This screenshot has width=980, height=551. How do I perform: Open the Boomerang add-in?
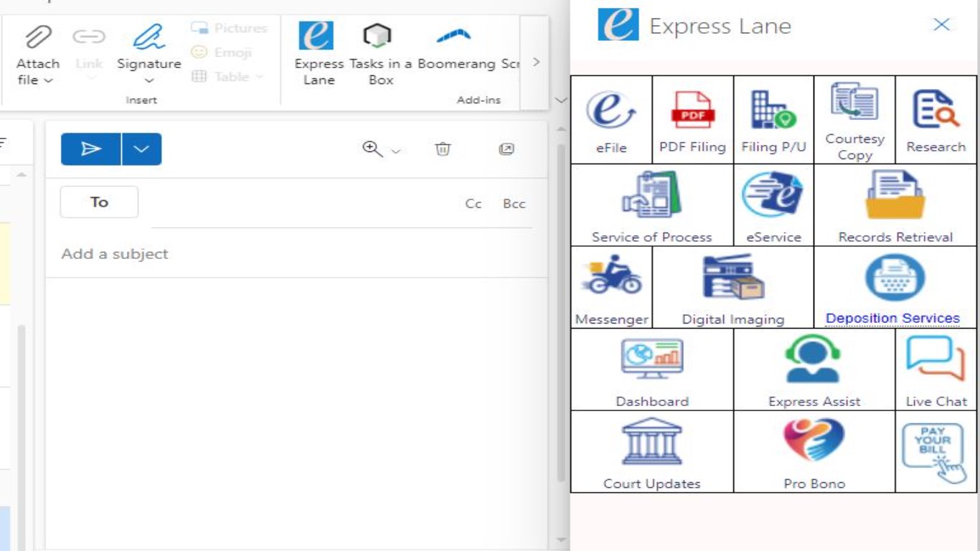(456, 47)
